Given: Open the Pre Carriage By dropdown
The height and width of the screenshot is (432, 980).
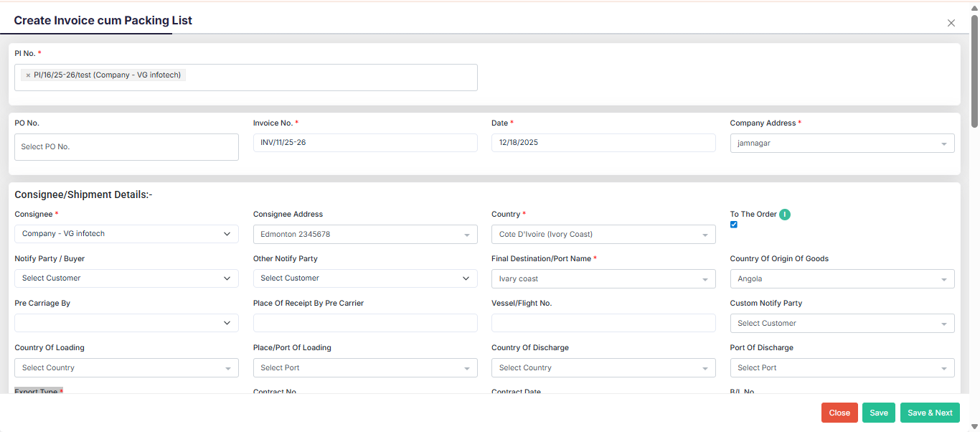Looking at the screenshot, I should [x=126, y=323].
